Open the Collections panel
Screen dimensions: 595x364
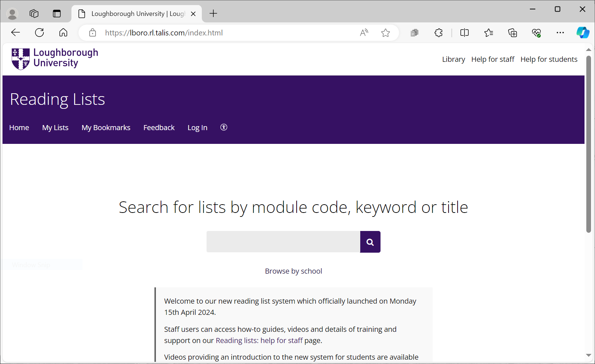click(x=512, y=33)
